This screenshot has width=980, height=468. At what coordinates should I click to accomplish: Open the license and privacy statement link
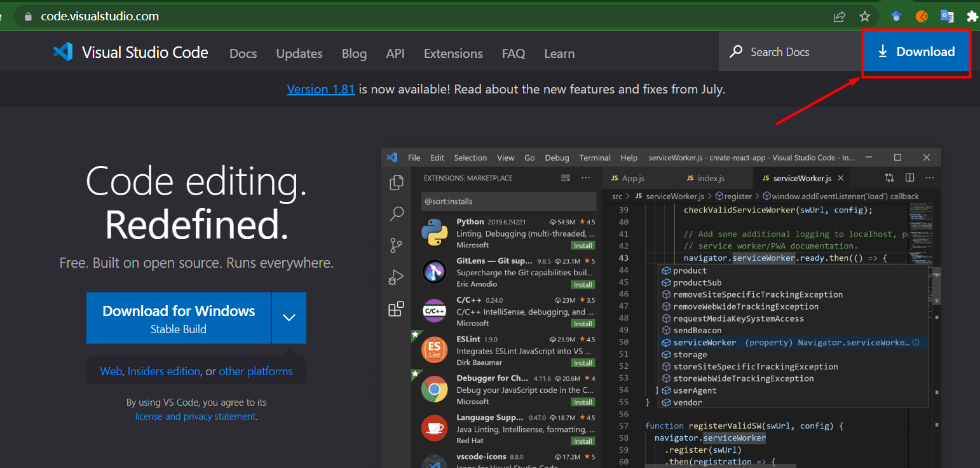coord(195,416)
